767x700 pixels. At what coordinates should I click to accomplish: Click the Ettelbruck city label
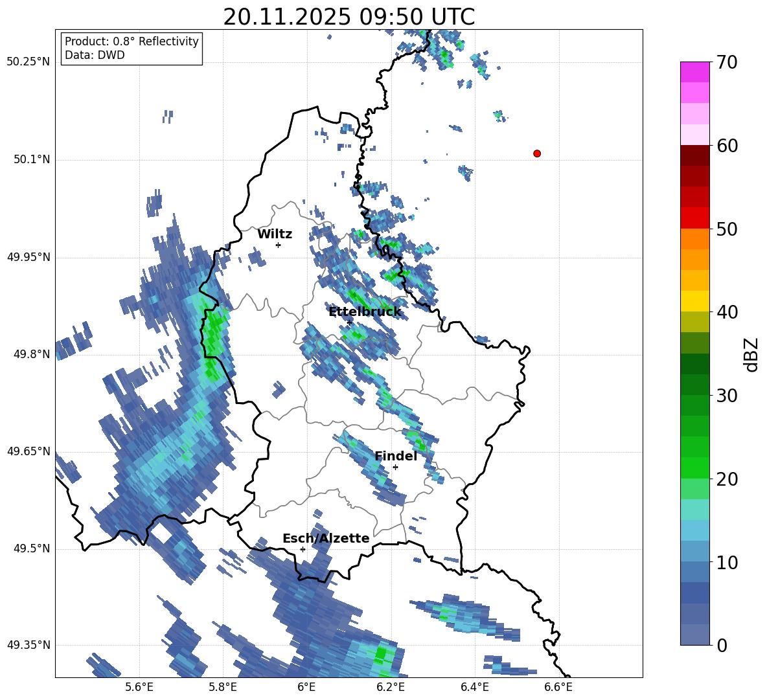pyautogui.click(x=365, y=311)
